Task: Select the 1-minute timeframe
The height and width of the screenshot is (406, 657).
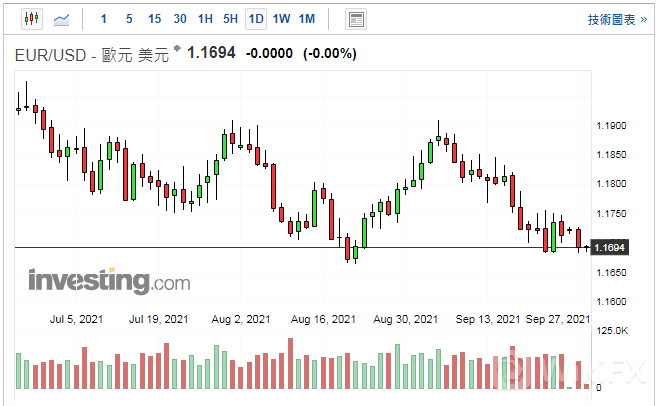Action: 103,19
